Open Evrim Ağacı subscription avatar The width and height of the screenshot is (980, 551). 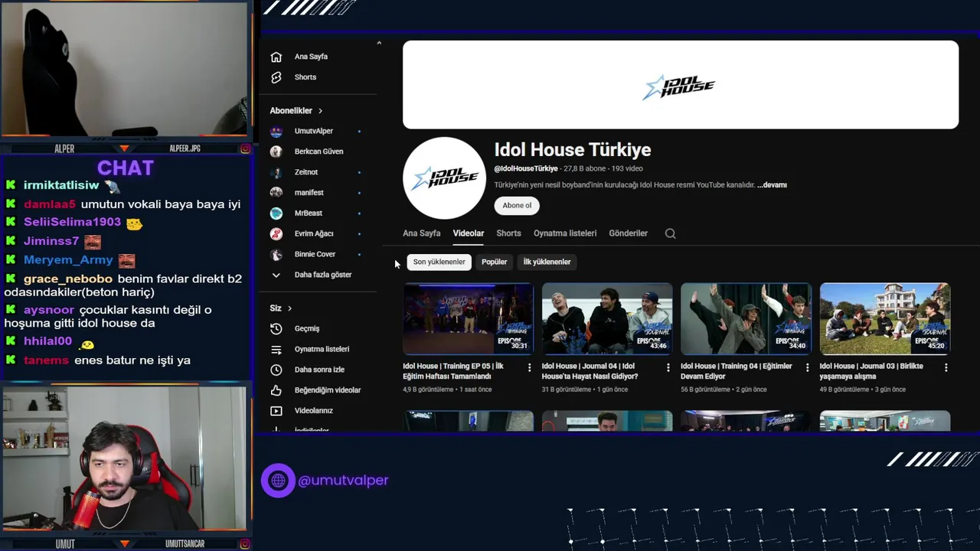click(276, 233)
